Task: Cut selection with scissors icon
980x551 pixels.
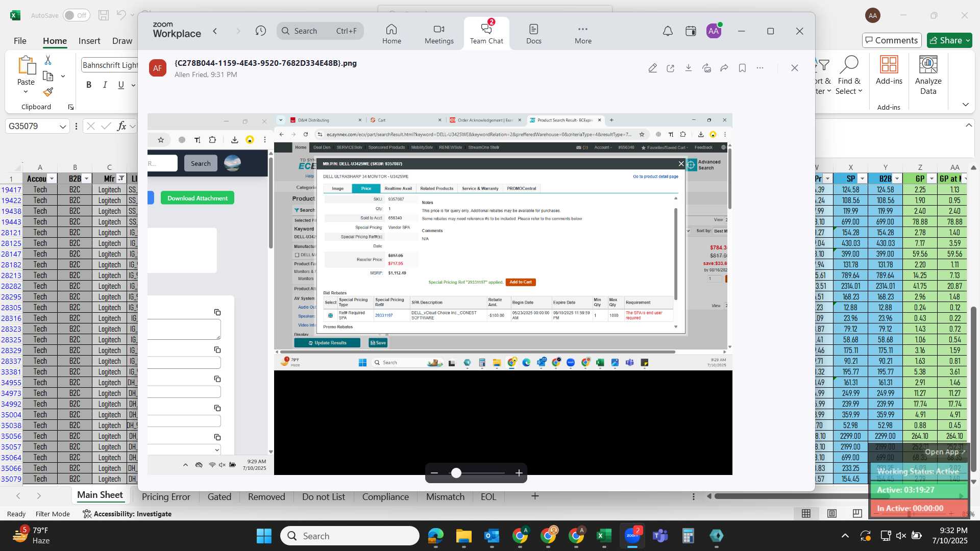Action: click(48, 60)
